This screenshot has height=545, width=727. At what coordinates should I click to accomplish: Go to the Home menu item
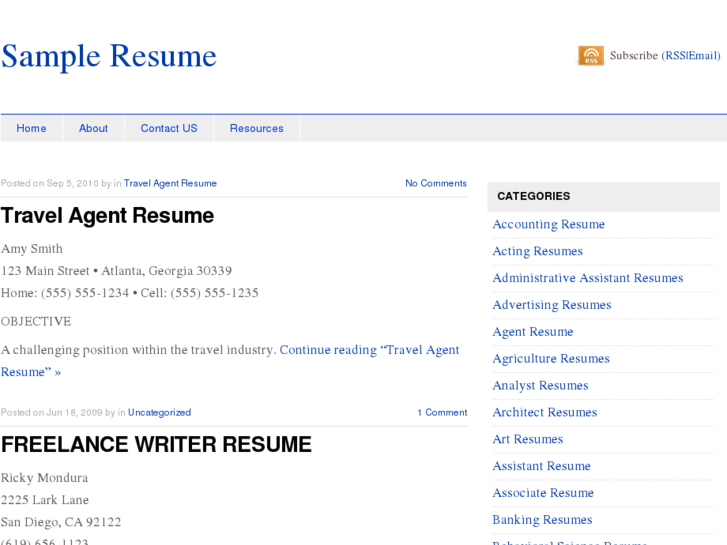click(x=32, y=128)
